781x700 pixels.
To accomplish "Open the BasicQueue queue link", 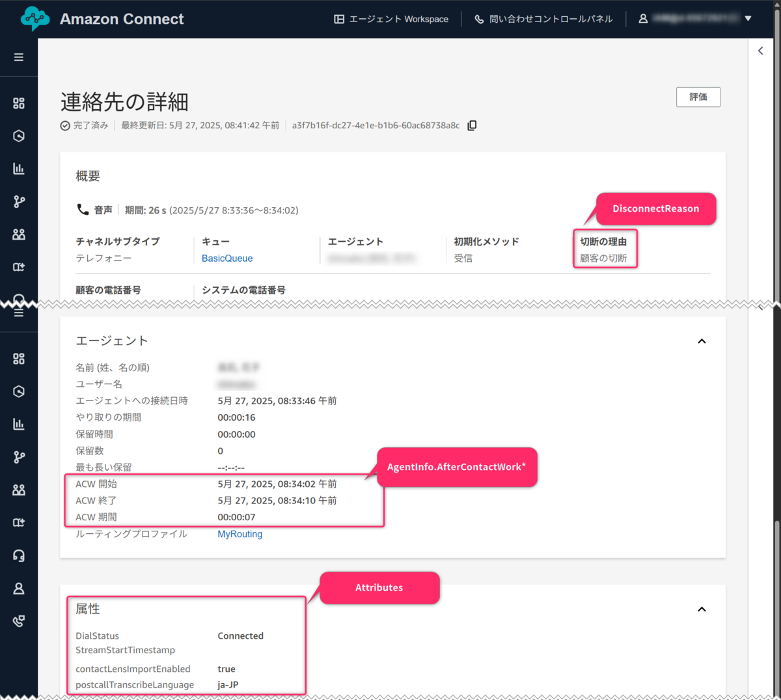I will 227,259.
